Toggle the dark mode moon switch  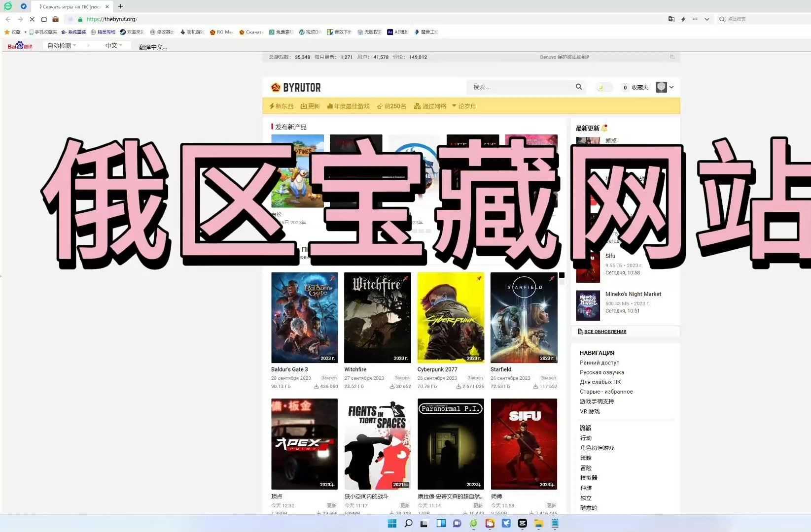(x=604, y=87)
